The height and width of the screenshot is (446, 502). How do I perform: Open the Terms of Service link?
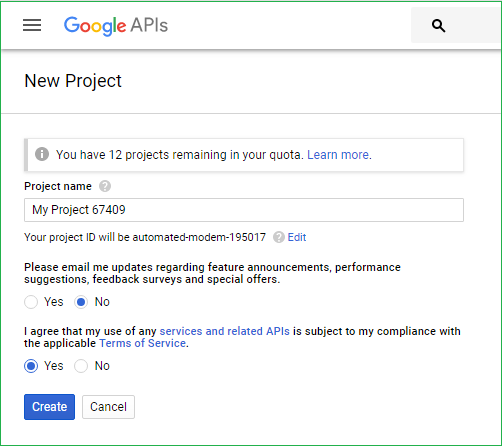pyautogui.click(x=143, y=343)
